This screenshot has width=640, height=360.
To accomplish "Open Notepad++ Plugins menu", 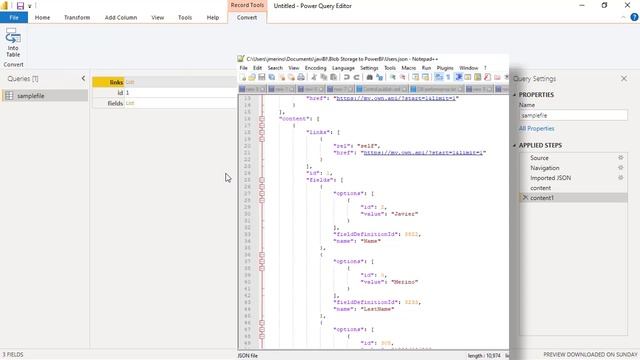I will point(445,68).
